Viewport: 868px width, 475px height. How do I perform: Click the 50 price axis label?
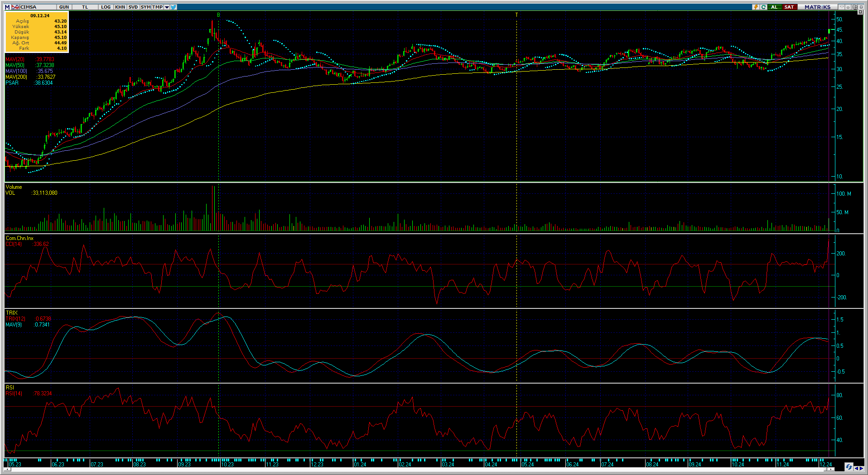coord(839,19)
